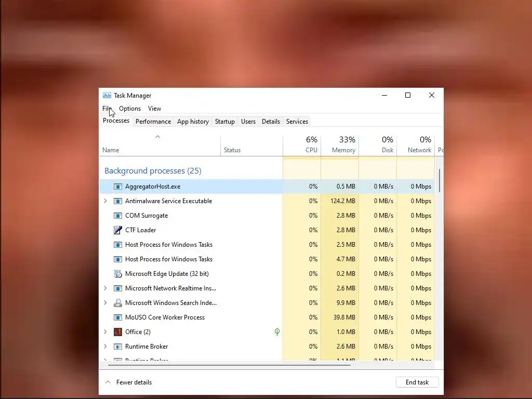The width and height of the screenshot is (532, 399).
Task: Open the File menu
Action: [107, 109]
